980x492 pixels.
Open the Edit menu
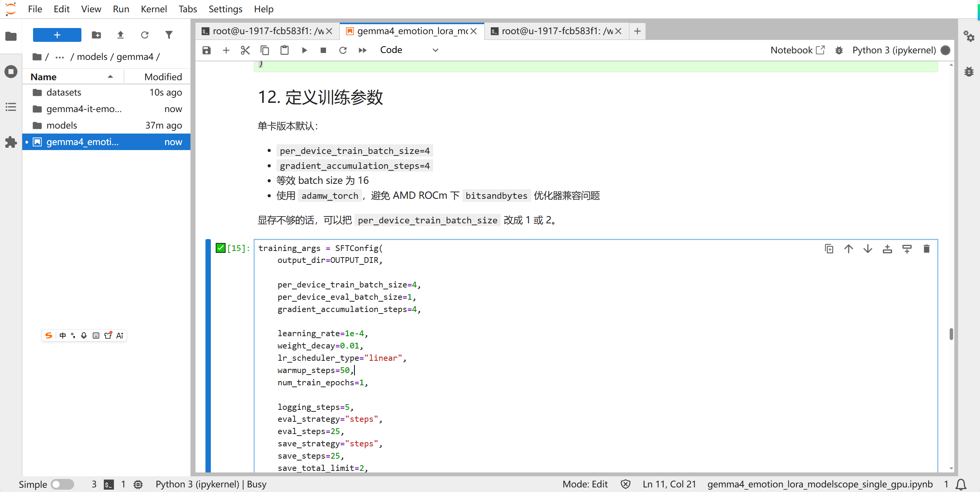click(61, 9)
